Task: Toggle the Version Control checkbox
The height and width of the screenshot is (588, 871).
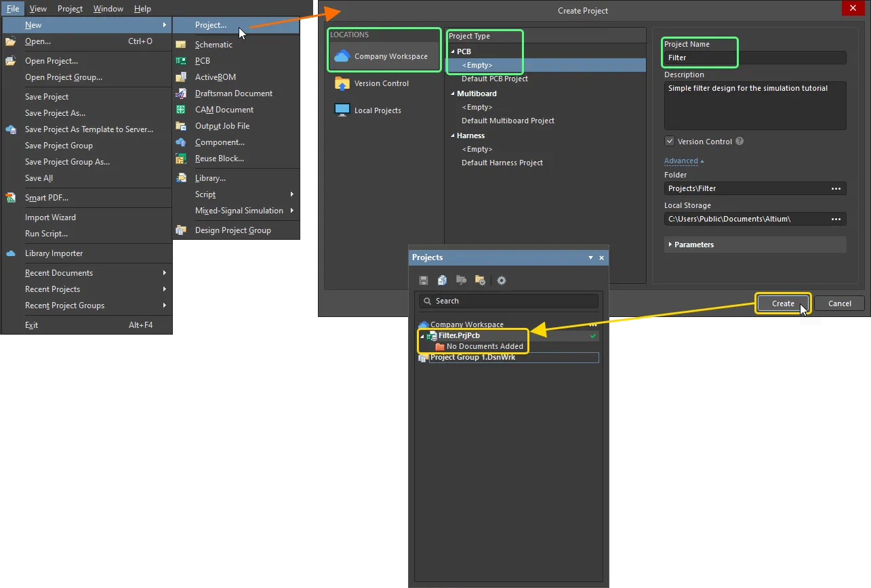Action: click(x=670, y=142)
